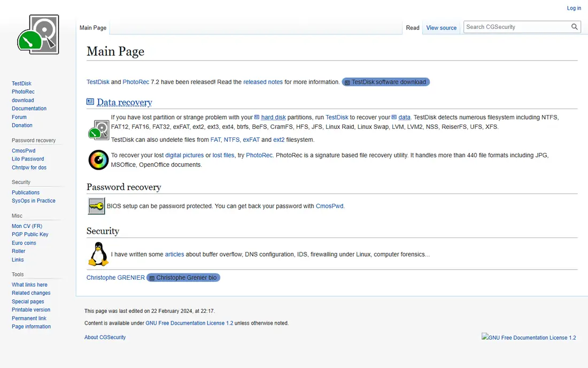
Task: Go to download in the sidebar
Action: point(22,100)
